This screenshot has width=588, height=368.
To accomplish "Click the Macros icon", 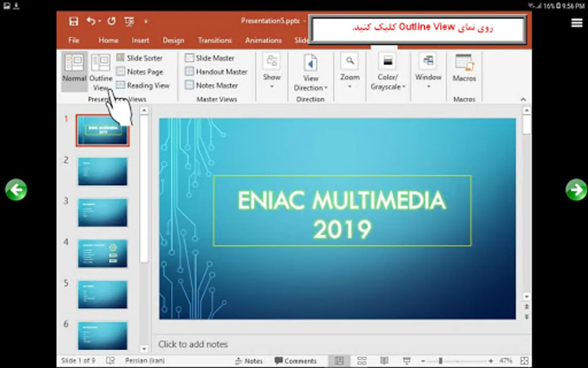I will click(464, 68).
